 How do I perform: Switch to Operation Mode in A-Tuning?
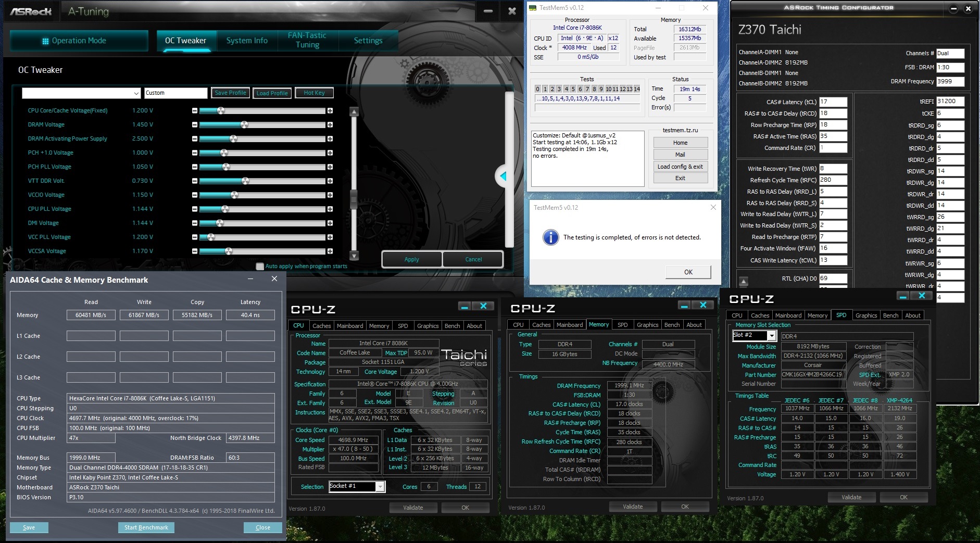pos(79,41)
